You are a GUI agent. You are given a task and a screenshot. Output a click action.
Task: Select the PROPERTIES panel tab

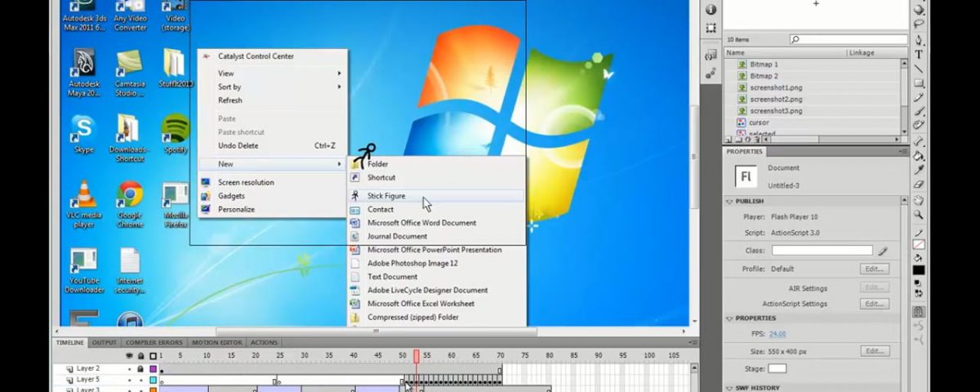tap(744, 152)
